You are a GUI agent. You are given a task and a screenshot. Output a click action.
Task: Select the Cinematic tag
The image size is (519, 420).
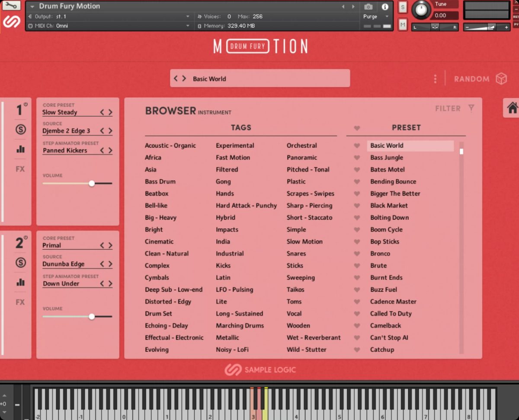(159, 242)
